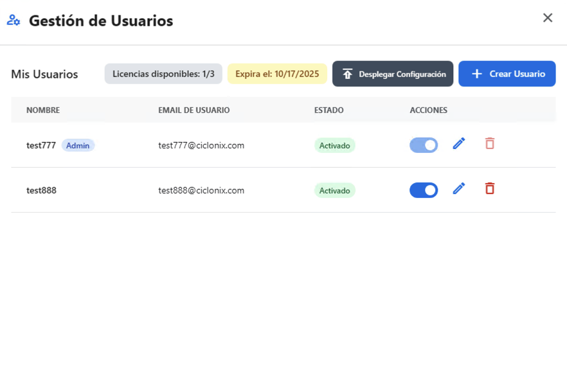This screenshot has height=392, width=567.
Task: Select the email test888@ciclonix.com
Action: (201, 191)
